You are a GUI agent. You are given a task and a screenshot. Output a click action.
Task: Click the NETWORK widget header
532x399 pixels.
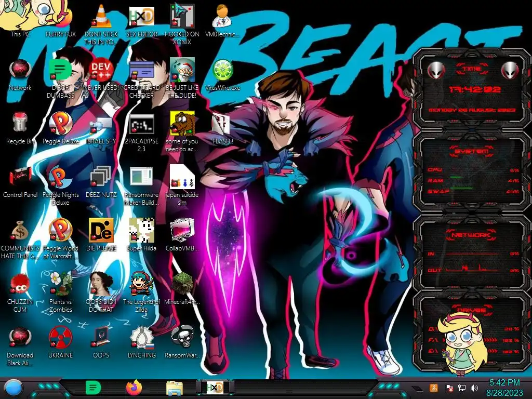point(471,235)
